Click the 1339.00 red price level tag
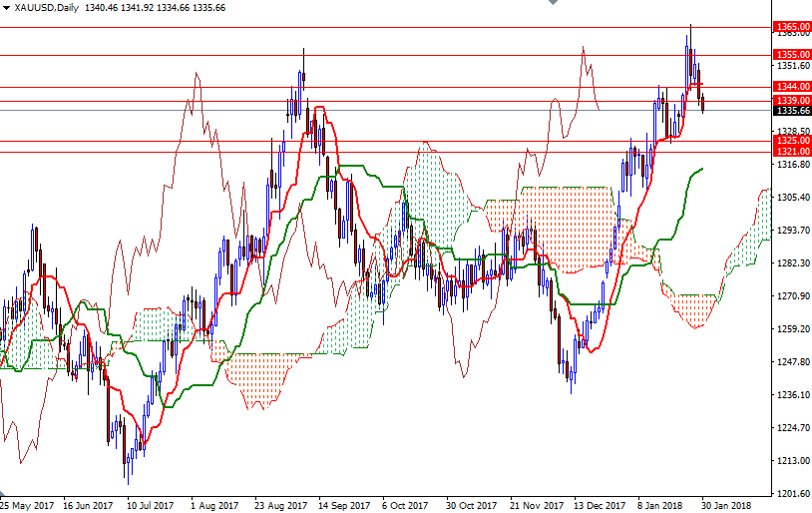The height and width of the screenshot is (513, 812). click(x=791, y=101)
